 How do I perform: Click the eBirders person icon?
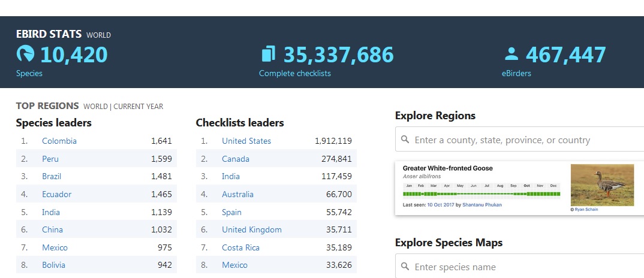(x=511, y=54)
